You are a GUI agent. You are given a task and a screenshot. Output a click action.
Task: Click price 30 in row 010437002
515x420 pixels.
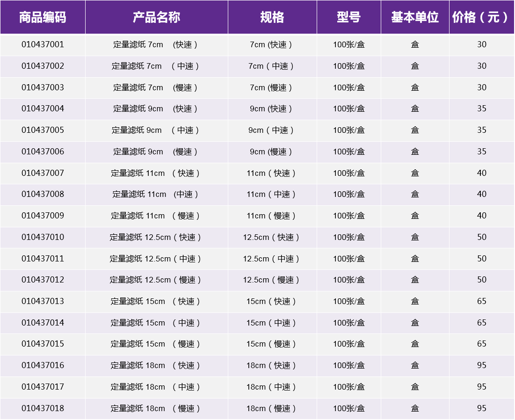(x=481, y=66)
